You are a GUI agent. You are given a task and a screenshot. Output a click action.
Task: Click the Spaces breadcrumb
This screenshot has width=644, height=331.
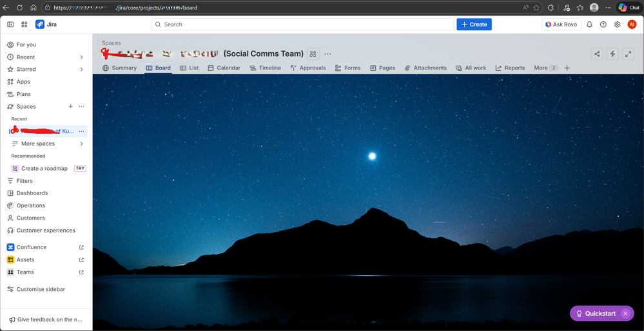(x=112, y=43)
